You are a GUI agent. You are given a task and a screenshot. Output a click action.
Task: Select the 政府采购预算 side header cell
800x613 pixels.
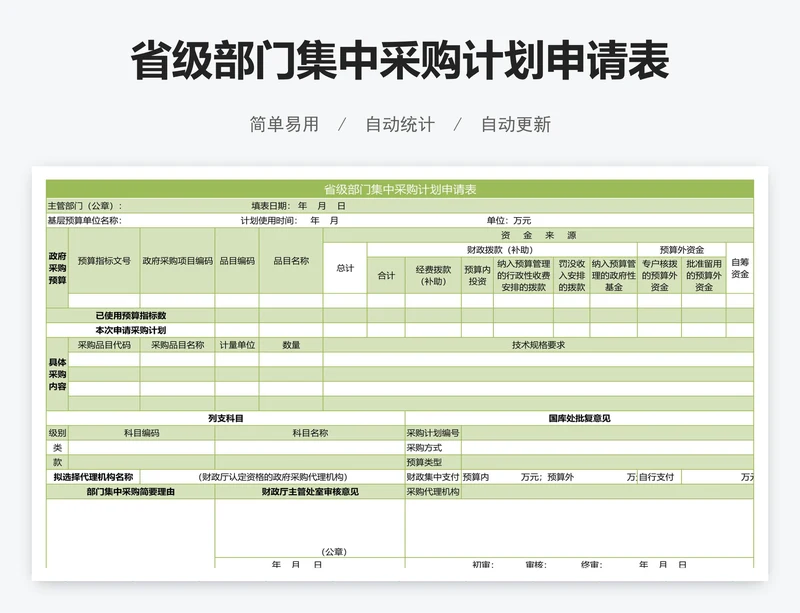57,268
